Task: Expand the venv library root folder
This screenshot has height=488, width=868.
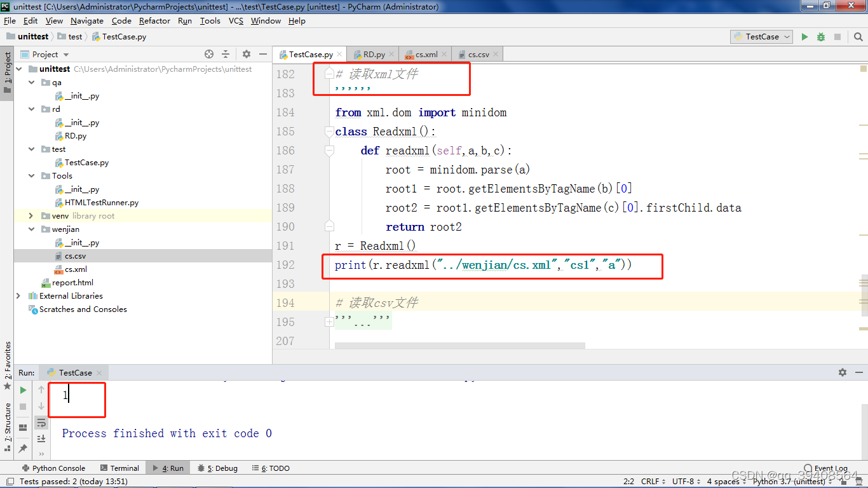Action: click(32, 215)
